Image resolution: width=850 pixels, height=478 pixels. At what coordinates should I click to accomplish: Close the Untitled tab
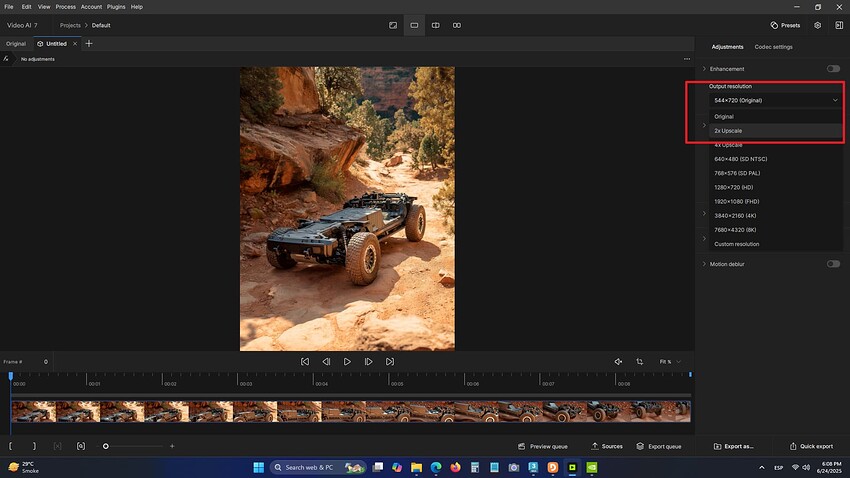(x=75, y=44)
